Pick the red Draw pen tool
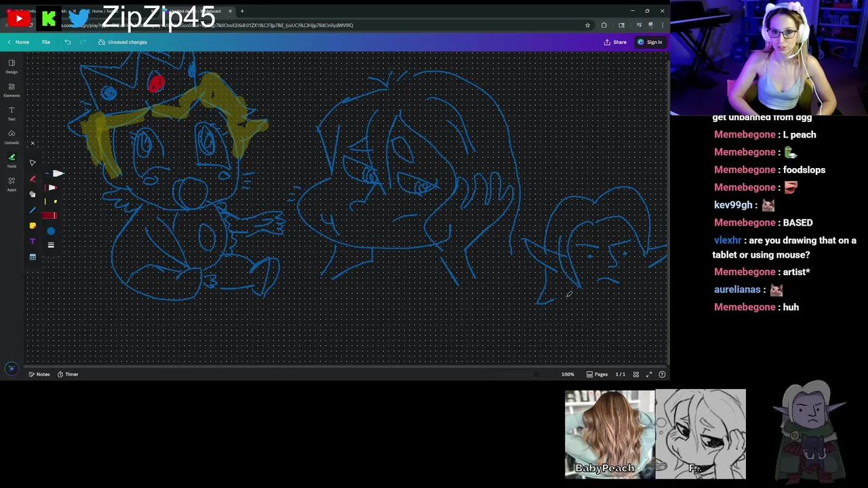This screenshot has height=488, width=868. tap(32, 179)
